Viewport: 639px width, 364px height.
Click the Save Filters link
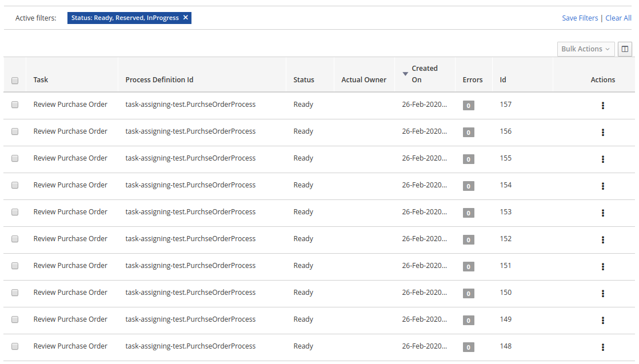[580, 18]
